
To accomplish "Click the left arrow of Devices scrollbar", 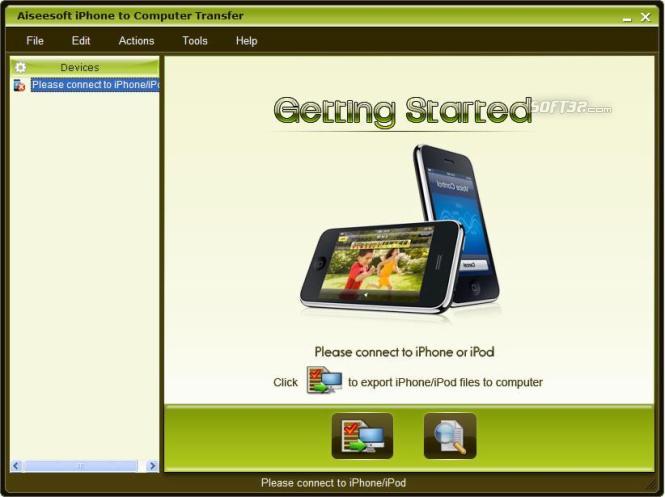I will tap(16, 466).
